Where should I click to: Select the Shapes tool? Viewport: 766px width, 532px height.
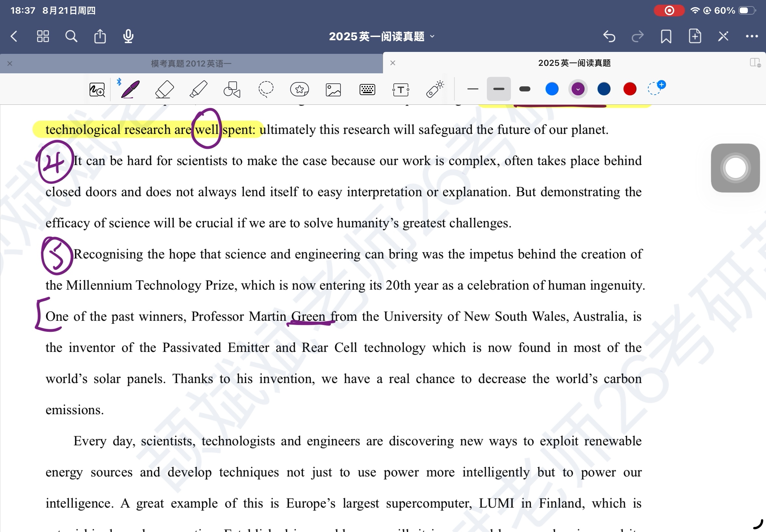pos(232,89)
